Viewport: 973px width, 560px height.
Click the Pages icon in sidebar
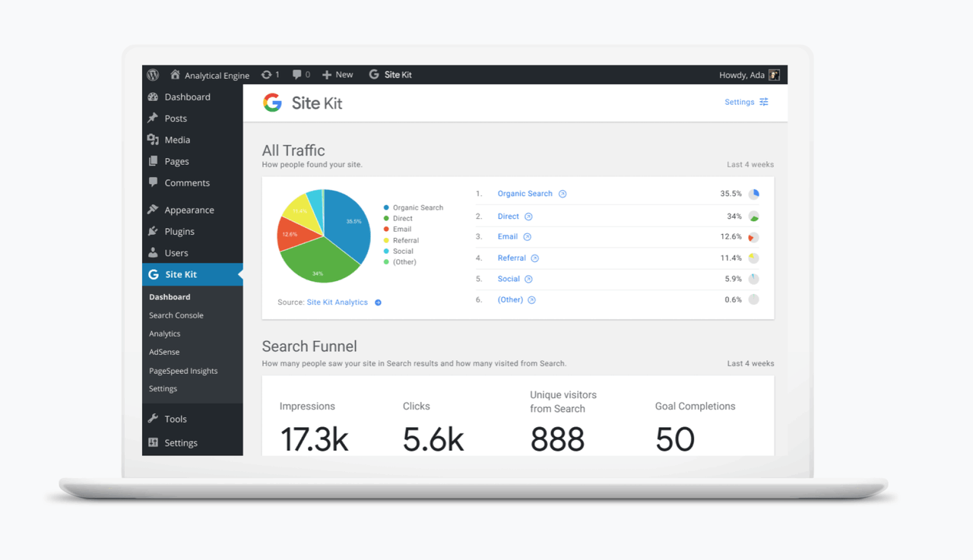(153, 161)
